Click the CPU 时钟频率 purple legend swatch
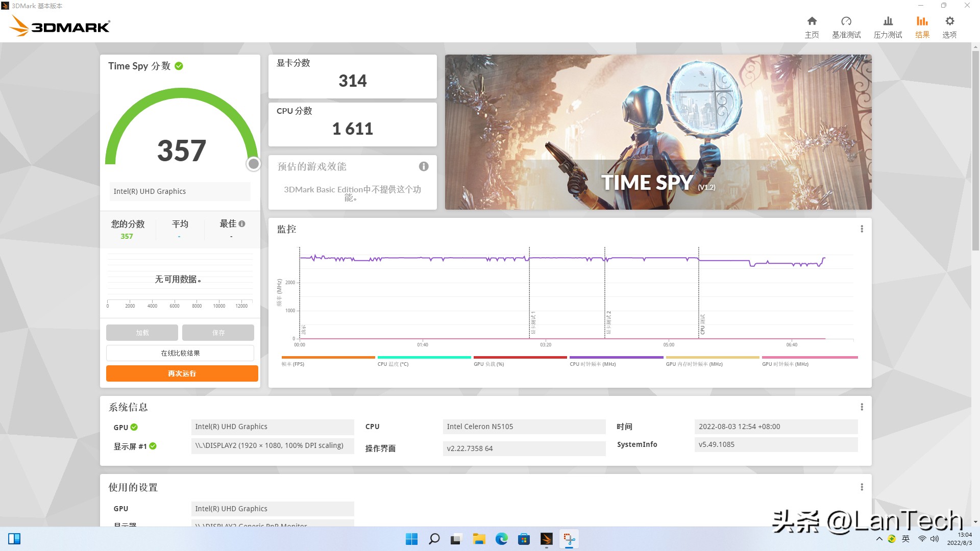Image resolution: width=980 pixels, height=551 pixels. (616, 358)
